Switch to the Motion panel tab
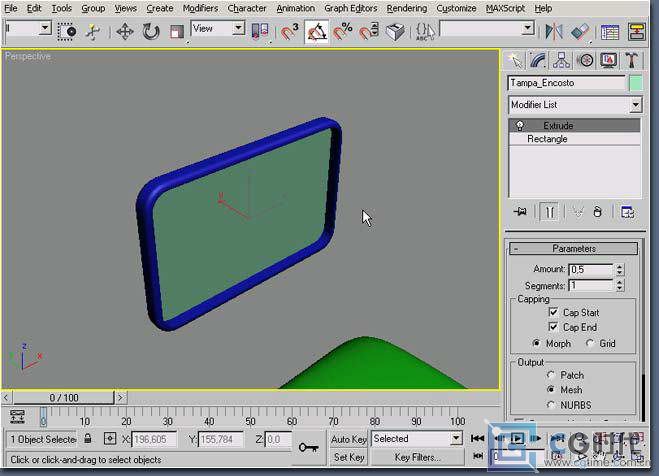Viewport: 659px width, 476px height. tap(585, 60)
